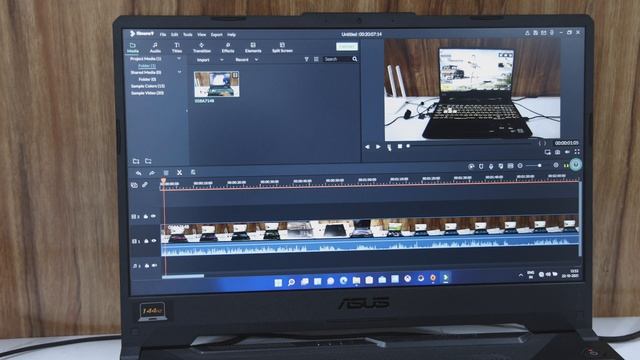The height and width of the screenshot is (360, 640).
Task: Click the preview display settings monitor icon
Action: click(547, 152)
